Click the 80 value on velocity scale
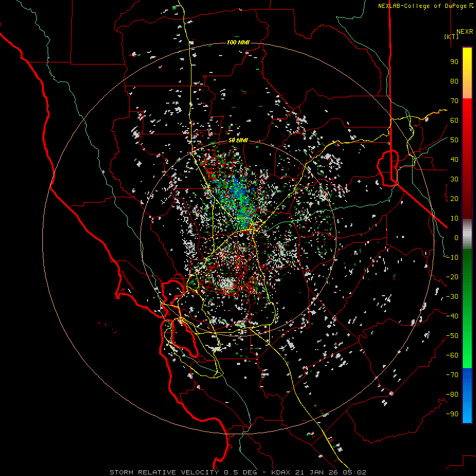Screen dimensions: 476x476 pos(454,81)
